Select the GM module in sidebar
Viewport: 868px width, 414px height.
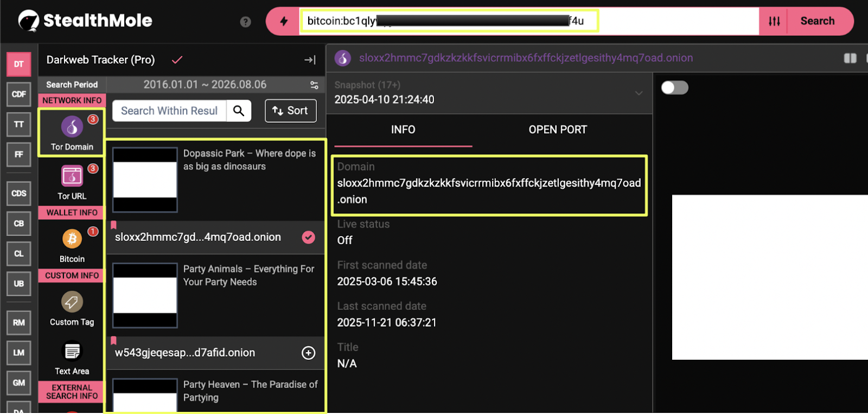(19, 383)
